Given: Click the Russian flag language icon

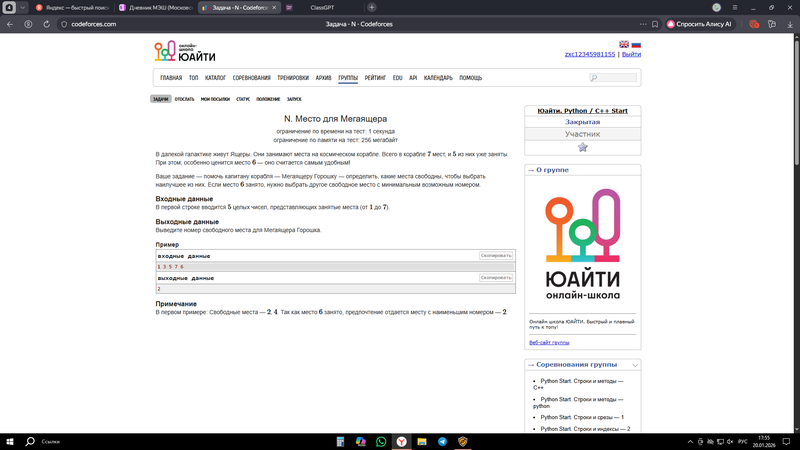Looking at the screenshot, I should (x=636, y=44).
